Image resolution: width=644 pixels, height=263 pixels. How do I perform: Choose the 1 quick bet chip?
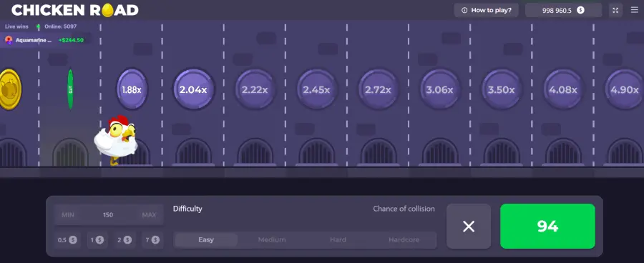click(x=97, y=240)
